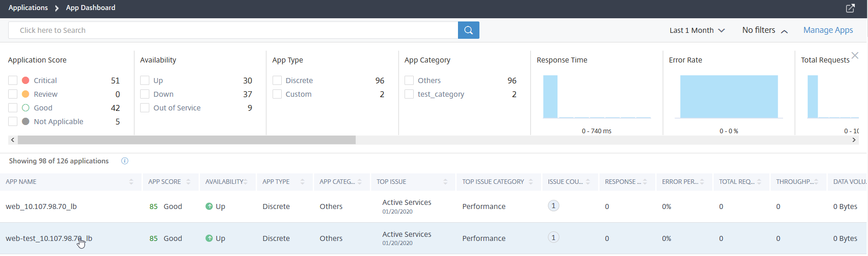This screenshot has height=256, width=868.
Task: Select first bar in Total Requests histogram
Action: pos(813,97)
